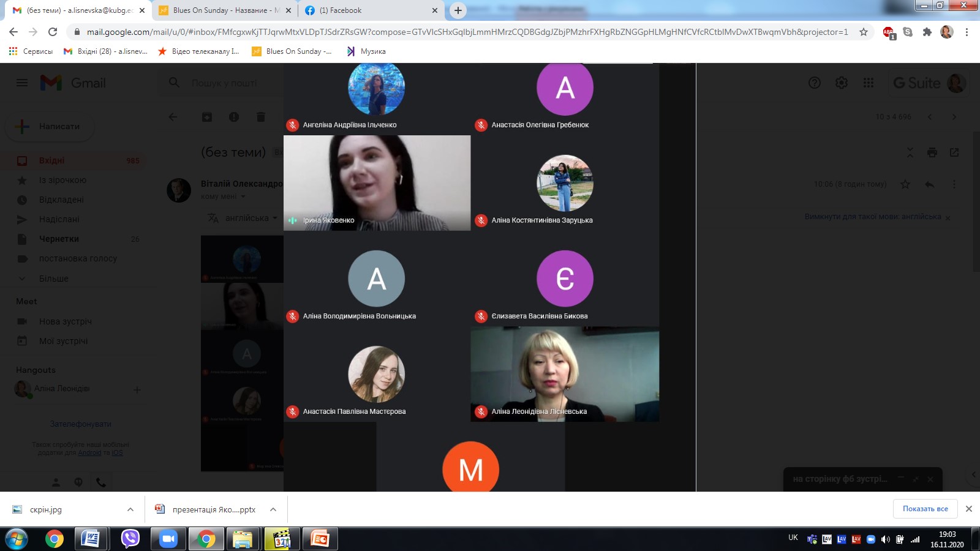Expand options for the презентація pptx download

click(273, 509)
